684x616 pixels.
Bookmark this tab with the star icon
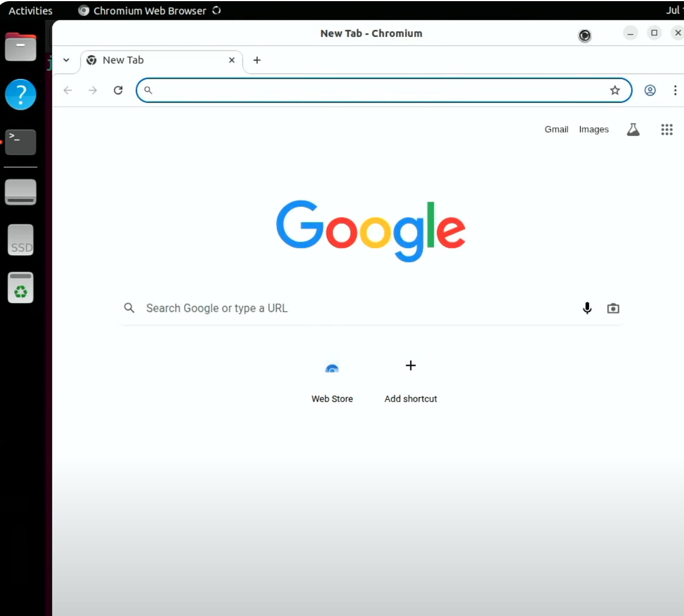[x=615, y=90]
